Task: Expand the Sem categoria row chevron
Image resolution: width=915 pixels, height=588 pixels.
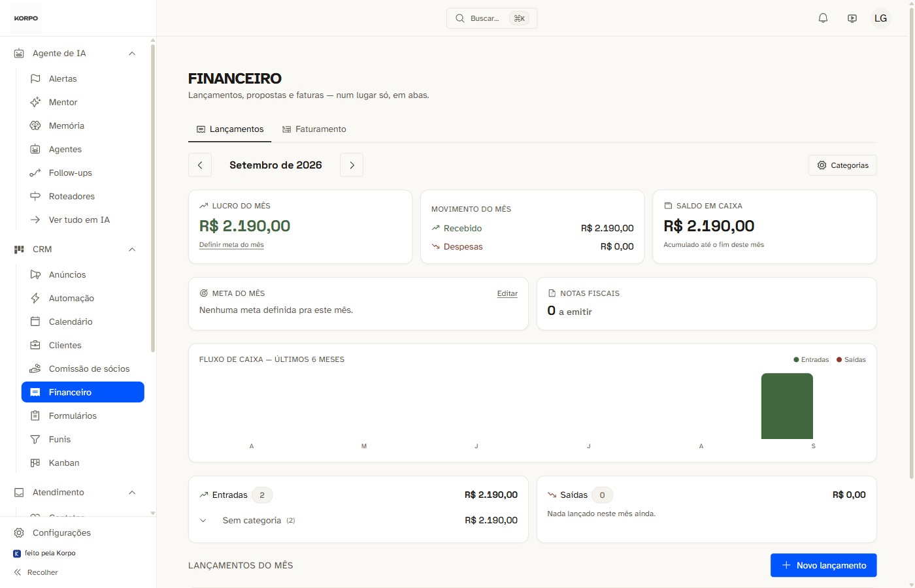Action: pyautogui.click(x=203, y=521)
